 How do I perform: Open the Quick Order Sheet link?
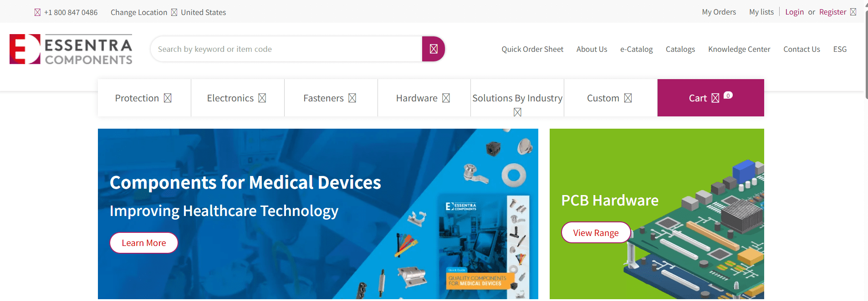(532, 49)
